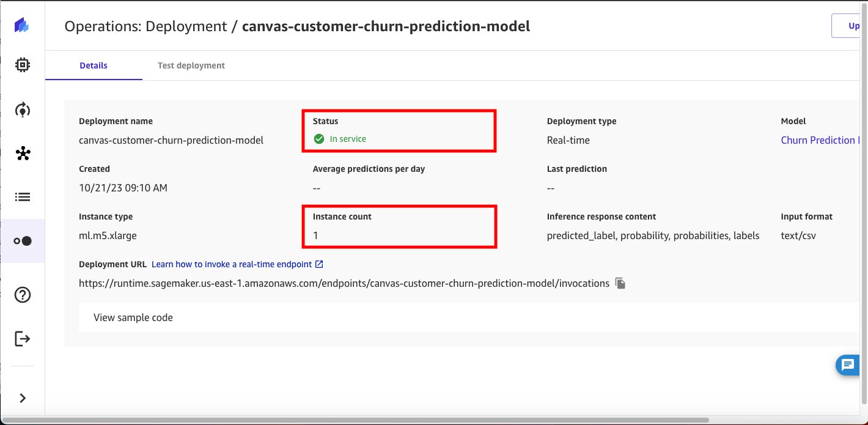Open the AutoML cycle icon in the sidebar
This screenshot has width=868, height=425.
(23, 110)
